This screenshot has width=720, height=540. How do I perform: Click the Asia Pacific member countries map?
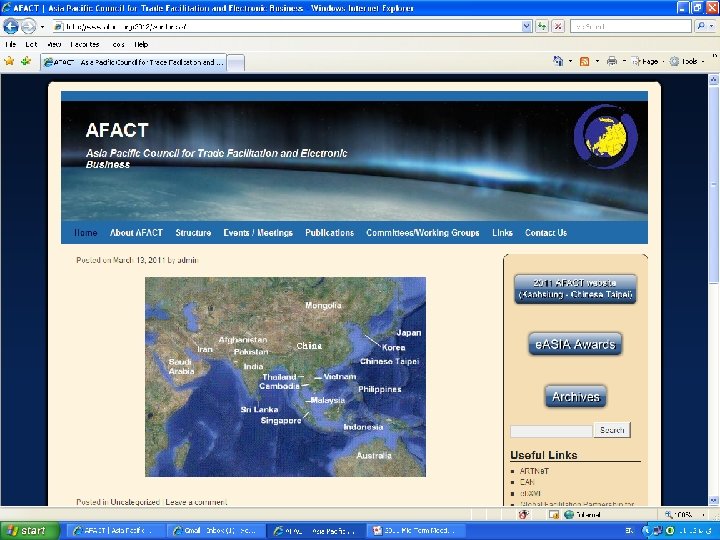(x=285, y=377)
